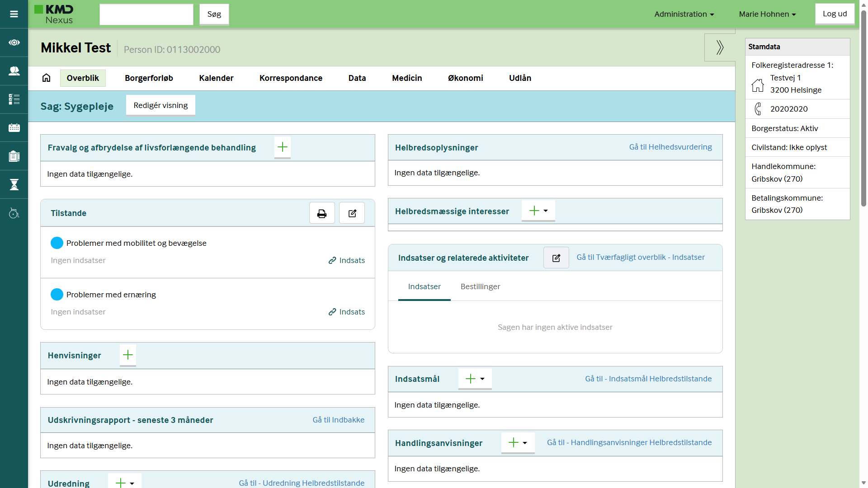The height and width of the screenshot is (488, 868).
Task: Open the task list icon in sidebar
Action: pos(14,99)
